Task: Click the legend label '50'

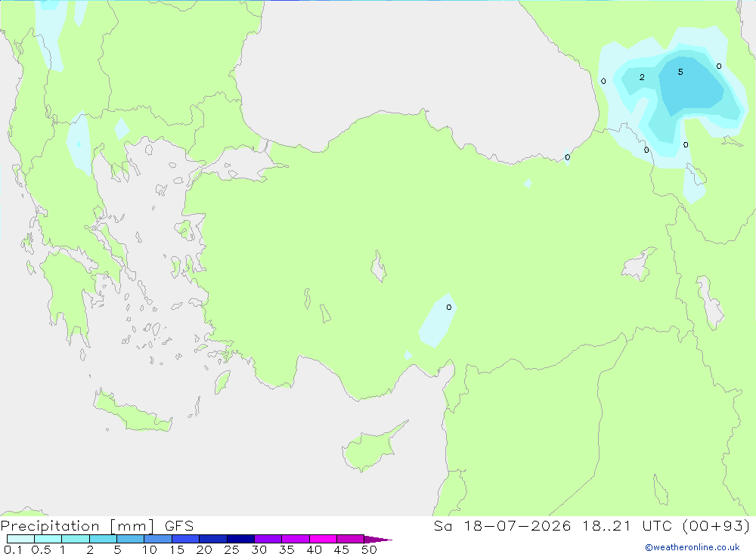Action: [x=369, y=549]
